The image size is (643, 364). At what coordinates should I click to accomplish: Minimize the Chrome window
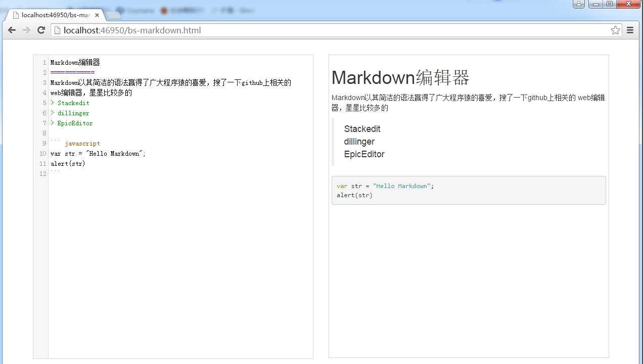click(x=596, y=4)
